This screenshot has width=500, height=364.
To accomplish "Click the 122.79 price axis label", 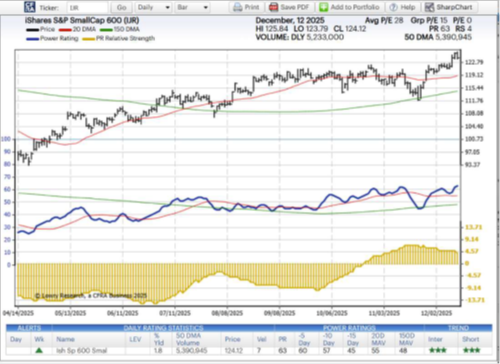I will coord(474,62).
